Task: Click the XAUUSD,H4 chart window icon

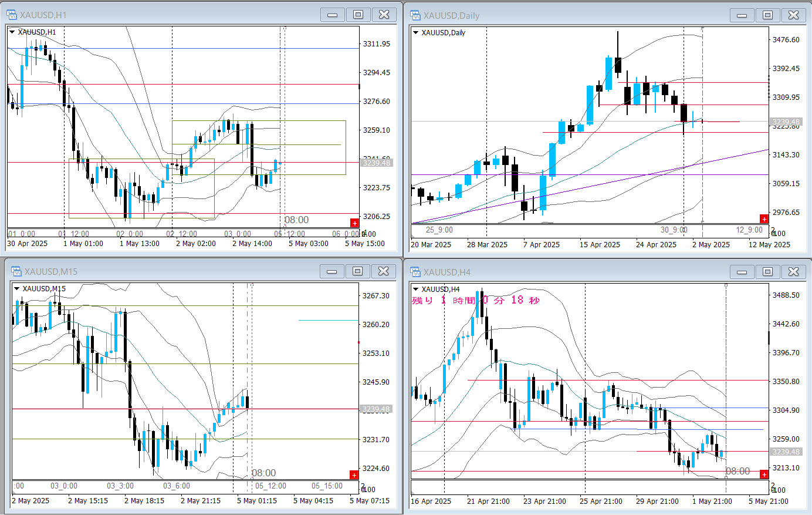Action: [415, 271]
